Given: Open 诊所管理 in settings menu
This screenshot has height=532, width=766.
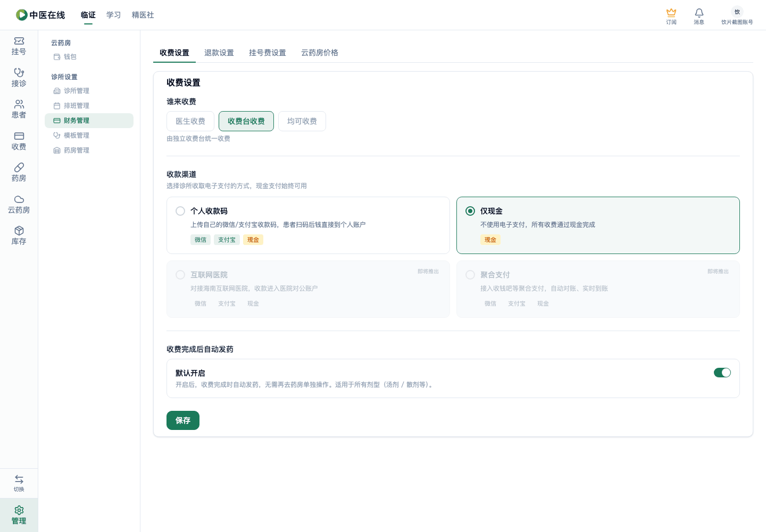Looking at the screenshot, I should 89,91.
